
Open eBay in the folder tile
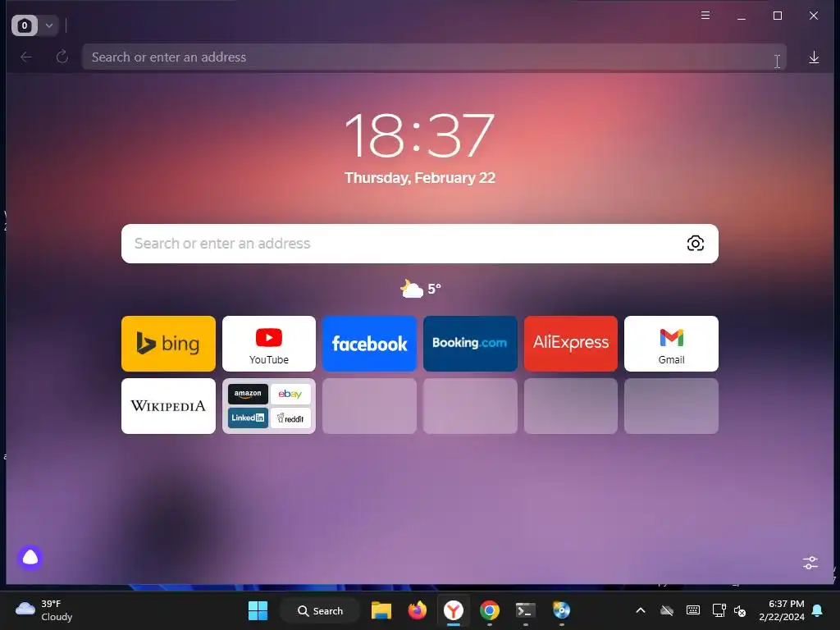click(290, 394)
